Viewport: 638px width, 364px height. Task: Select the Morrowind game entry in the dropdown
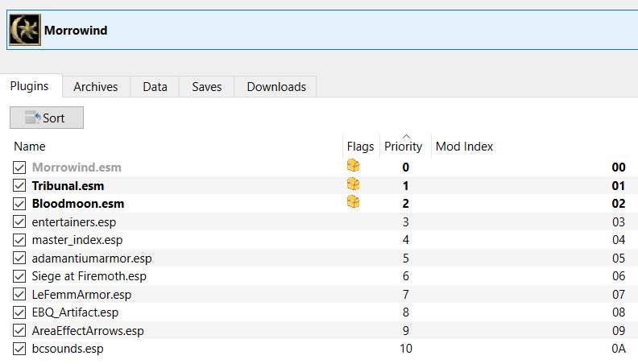322,30
